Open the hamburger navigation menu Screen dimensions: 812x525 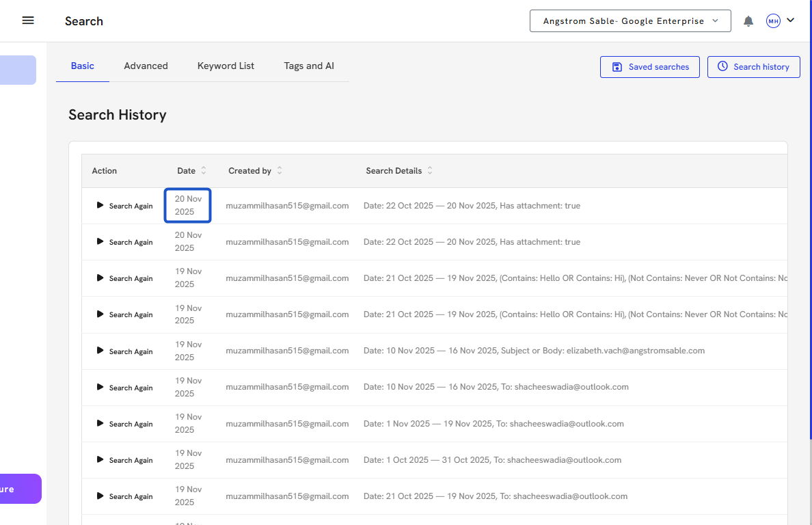click(28, 21)
